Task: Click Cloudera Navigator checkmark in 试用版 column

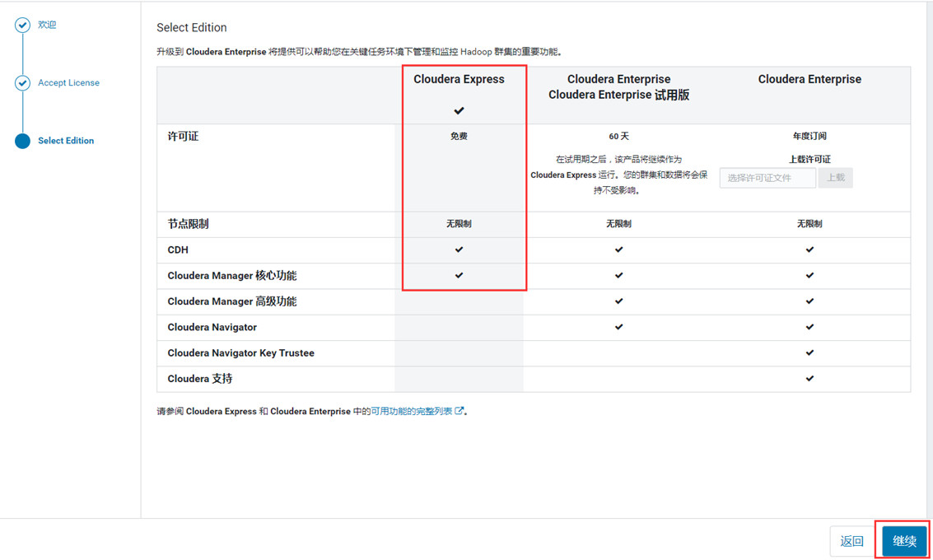Action: (x=618, y=327)
